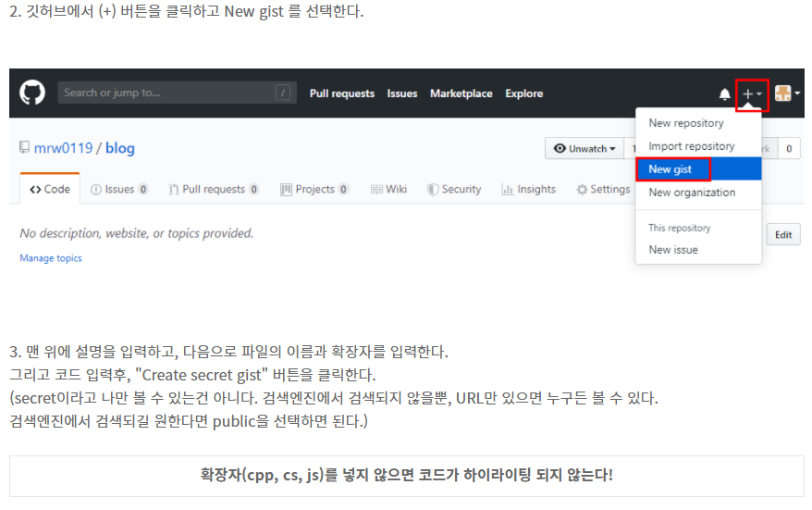Click the notifications bell icon
Image resolution: width=812 pixels, height=510 pixels.
pyautogui.click(x=724, y=93)
